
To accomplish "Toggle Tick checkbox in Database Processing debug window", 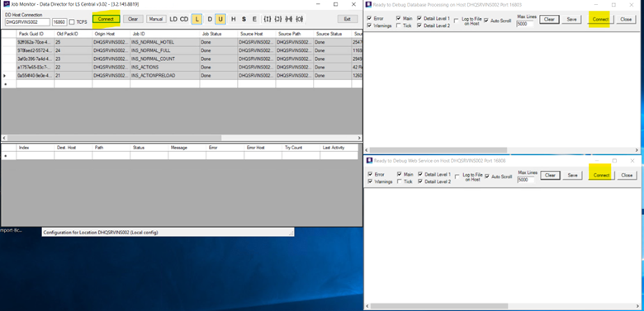I will pyautogui.click(x=399, y=26).
